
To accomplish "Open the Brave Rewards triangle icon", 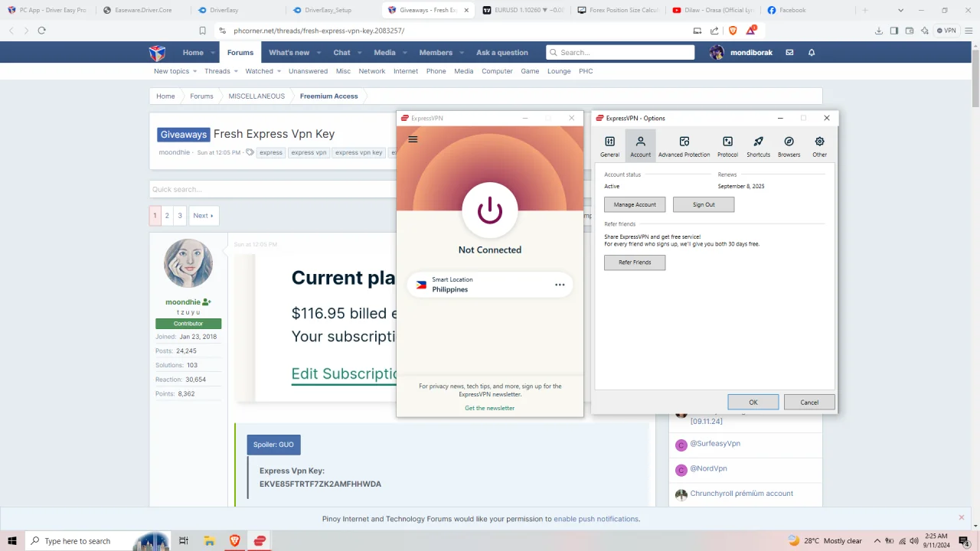I will [x=752, y=31].
